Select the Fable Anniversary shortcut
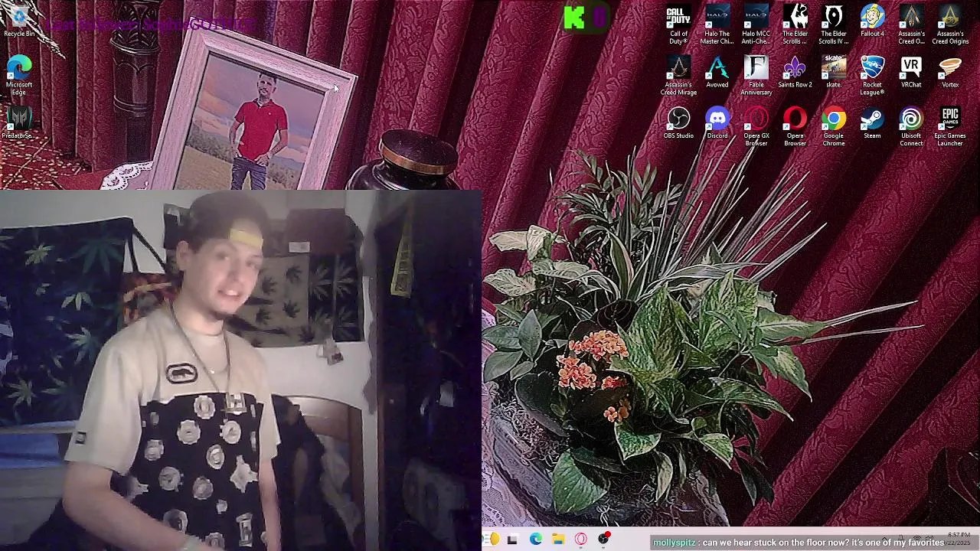This screenshot has width=980, height=551. click(756, 76)
